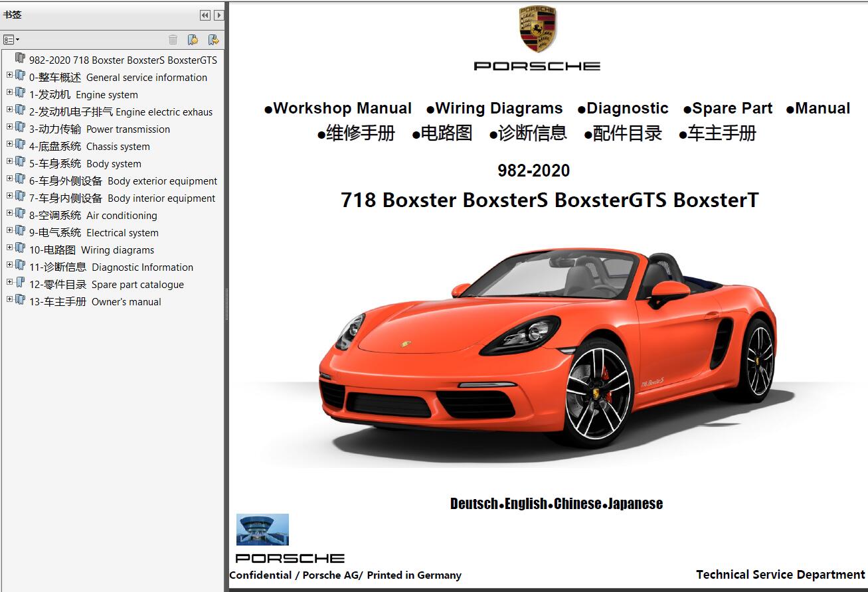The width and height of the screenshot is (868, 592).
Task: Click the expand current bookmark arrow icon
Action: point(213,40)
